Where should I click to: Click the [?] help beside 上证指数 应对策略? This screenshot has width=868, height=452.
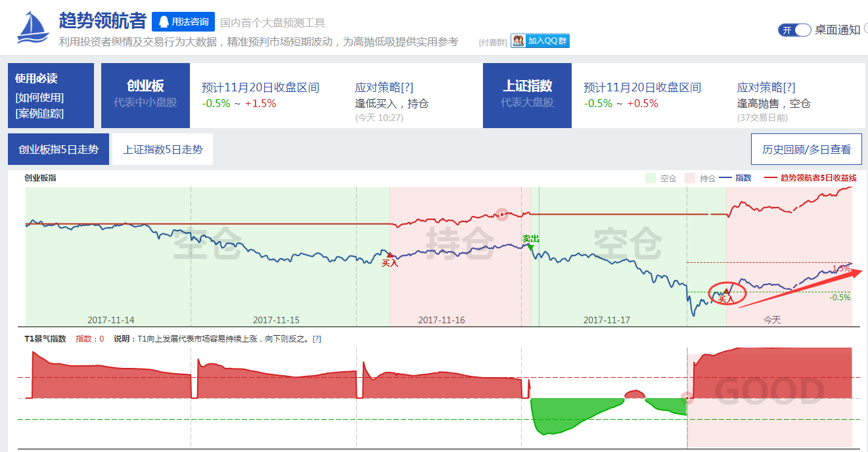click(x=788, y=87)
